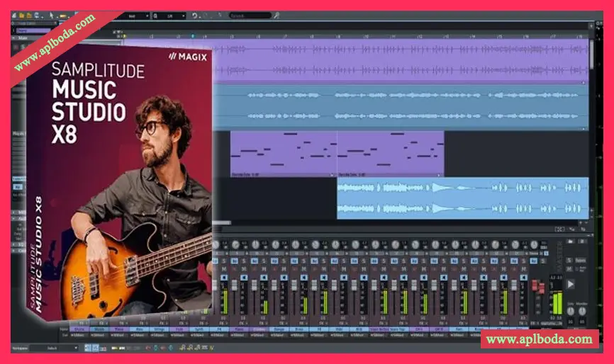Screen dimensions: 614x364
Task: Select the blue audio clip on second track
Action: pyautogui.click(x=401, y=107)
